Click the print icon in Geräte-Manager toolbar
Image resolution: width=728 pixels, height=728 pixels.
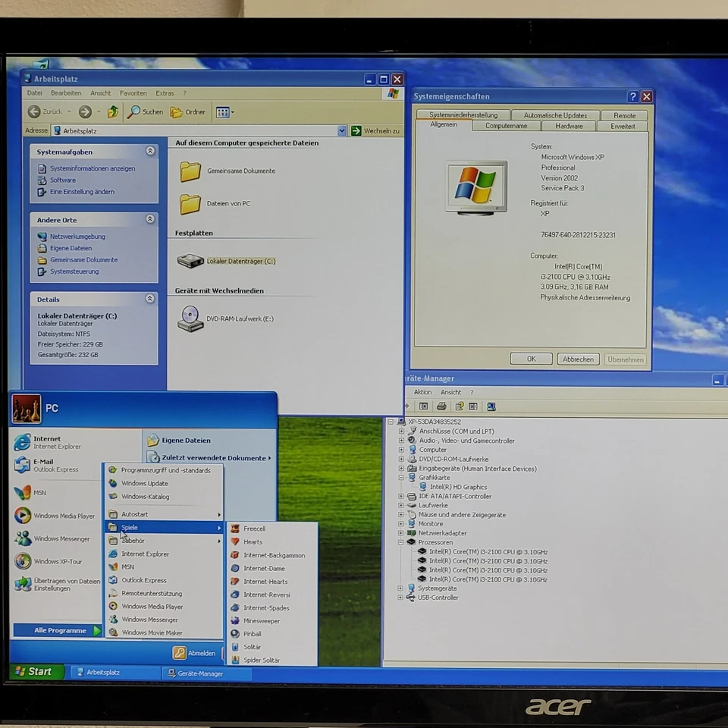pos(440,406)
